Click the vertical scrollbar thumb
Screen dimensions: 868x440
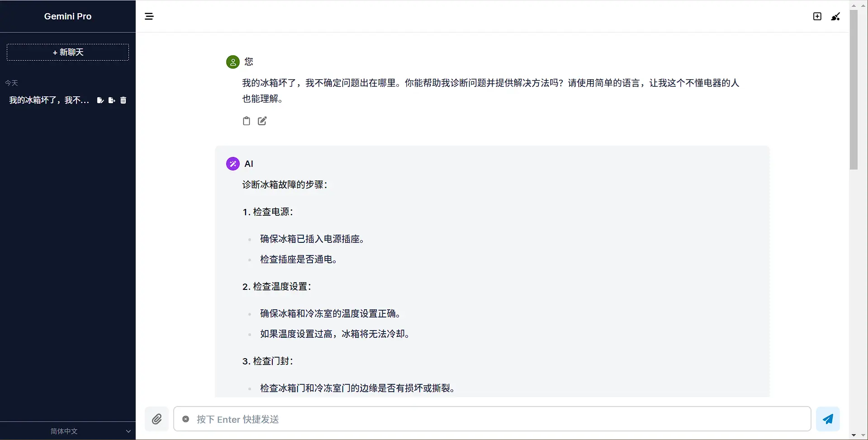coord(854,90)
